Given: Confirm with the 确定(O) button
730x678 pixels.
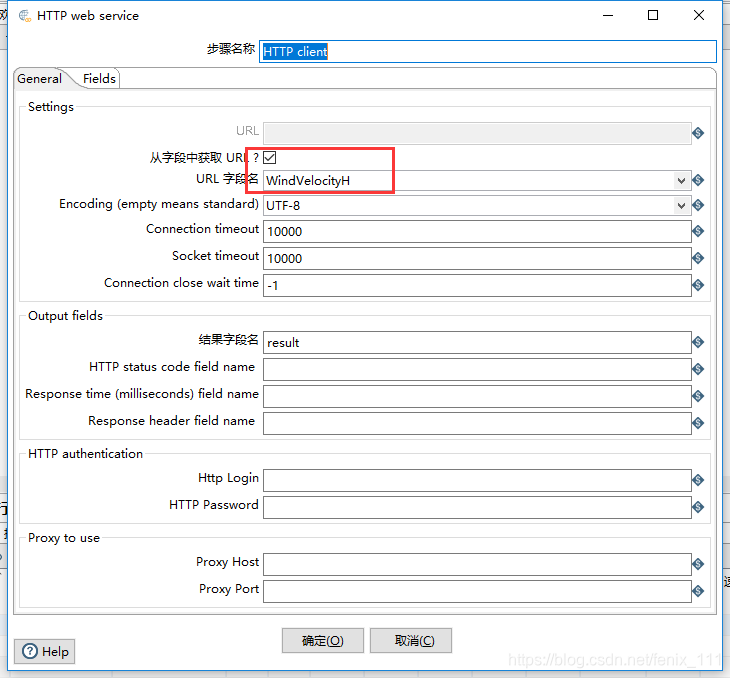Looking at the screenshot, I should [x=323, y=641].
